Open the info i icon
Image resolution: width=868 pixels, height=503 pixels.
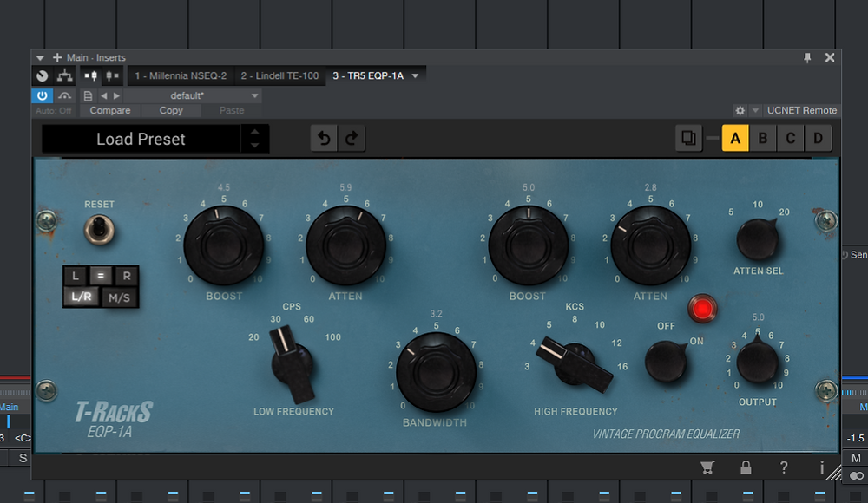822,467
